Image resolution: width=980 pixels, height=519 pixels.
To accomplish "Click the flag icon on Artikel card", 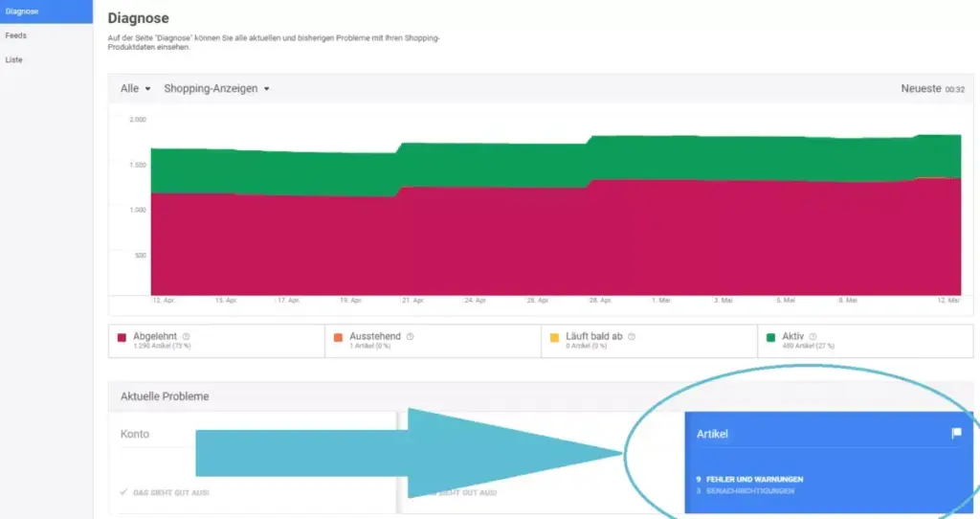I will [x=955, y=434].
